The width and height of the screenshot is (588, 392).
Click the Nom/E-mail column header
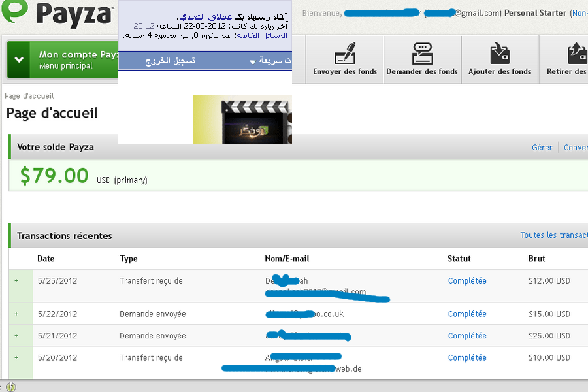[287, 259]
